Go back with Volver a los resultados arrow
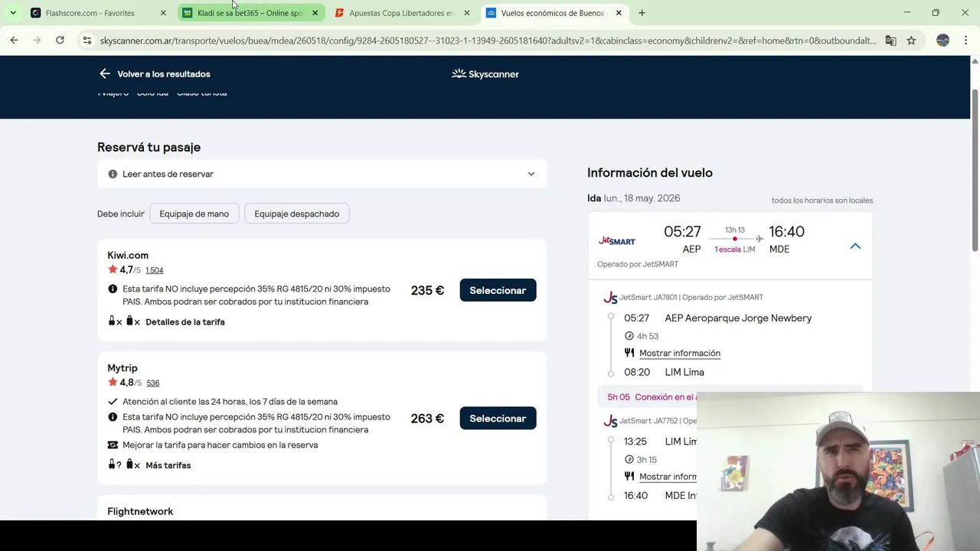The image size is (980, 551). tap(105, 73)
